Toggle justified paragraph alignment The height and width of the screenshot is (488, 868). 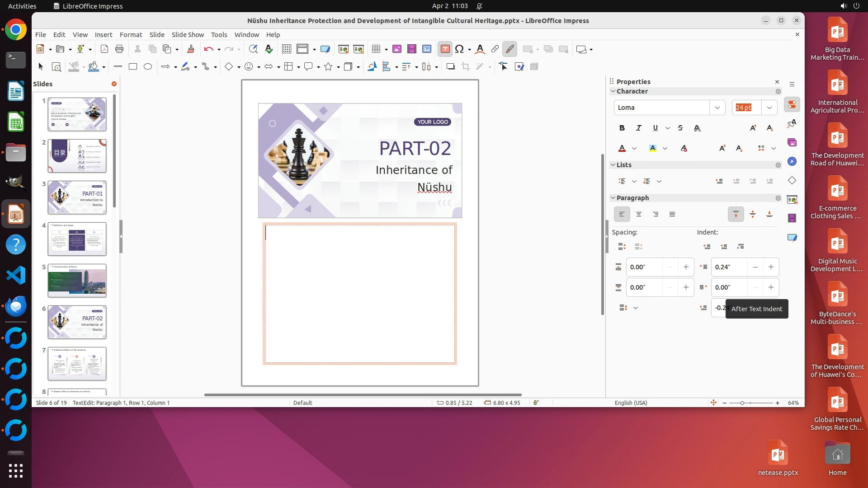[672, 214]
